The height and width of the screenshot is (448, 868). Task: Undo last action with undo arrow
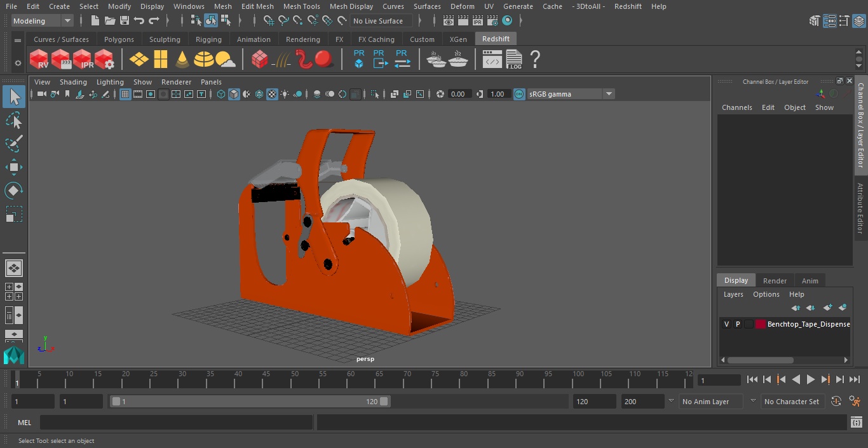[x=139, y=21]
